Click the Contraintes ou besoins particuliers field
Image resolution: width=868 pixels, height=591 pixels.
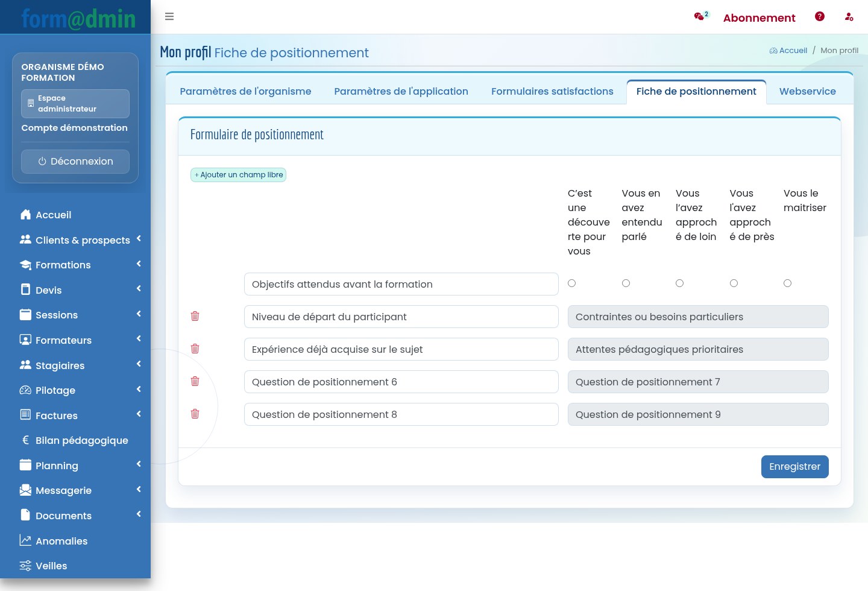[x=698, y=317]
